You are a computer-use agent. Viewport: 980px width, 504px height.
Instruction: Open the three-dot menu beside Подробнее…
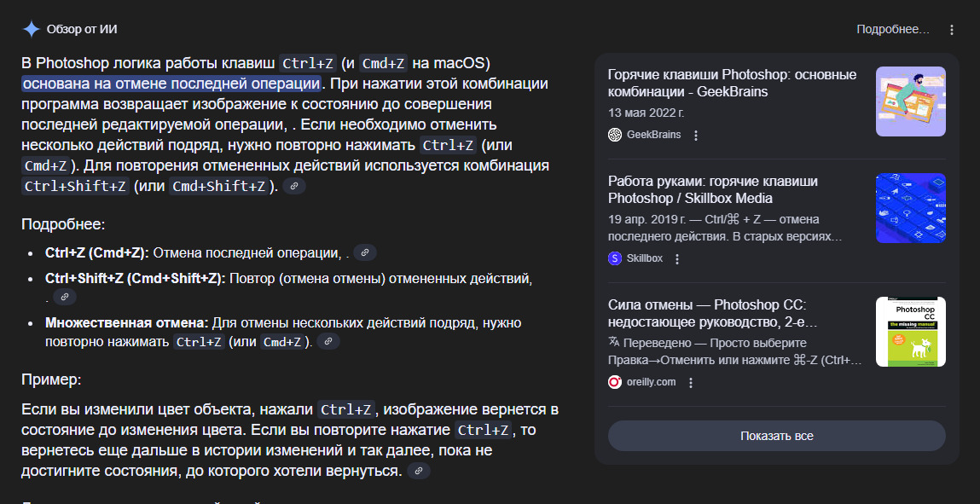pos(951,29)
